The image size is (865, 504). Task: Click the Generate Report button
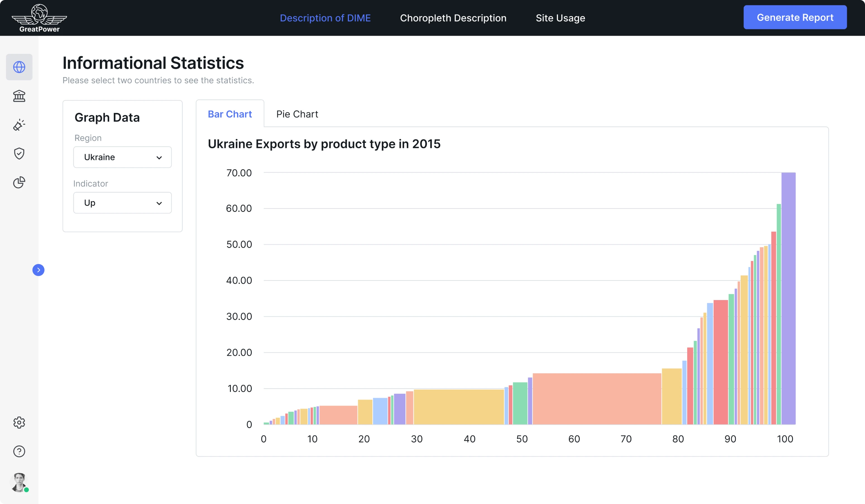(x=795, y=17)
